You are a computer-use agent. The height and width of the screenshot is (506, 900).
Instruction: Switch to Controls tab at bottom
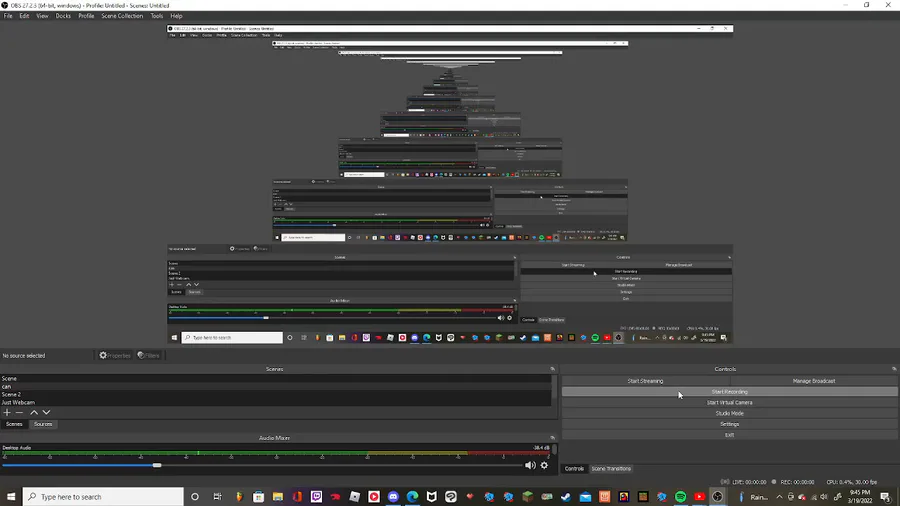pos(574,469)
